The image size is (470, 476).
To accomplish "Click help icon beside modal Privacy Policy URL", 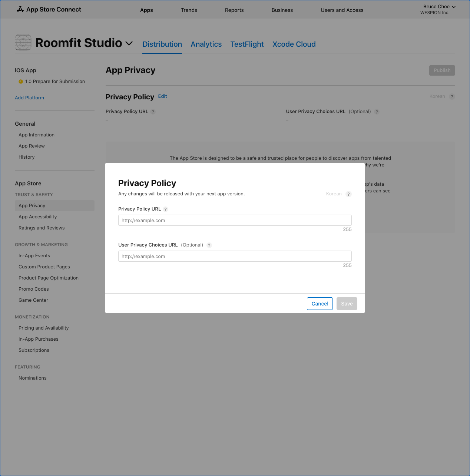I will [166, 209].
